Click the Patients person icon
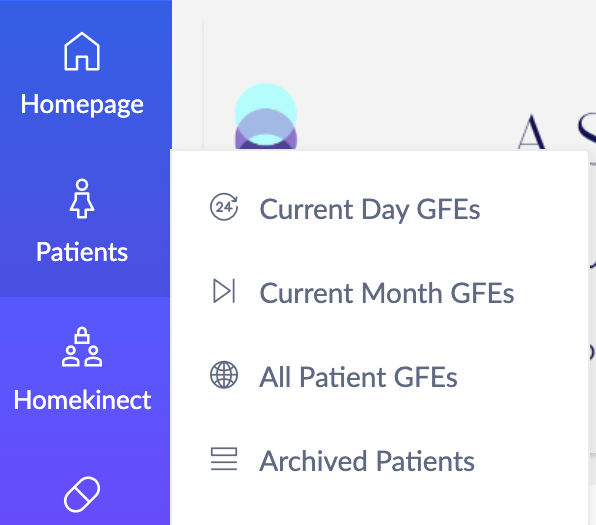This screenshot has height=525, width=596. tap(82, 198)
